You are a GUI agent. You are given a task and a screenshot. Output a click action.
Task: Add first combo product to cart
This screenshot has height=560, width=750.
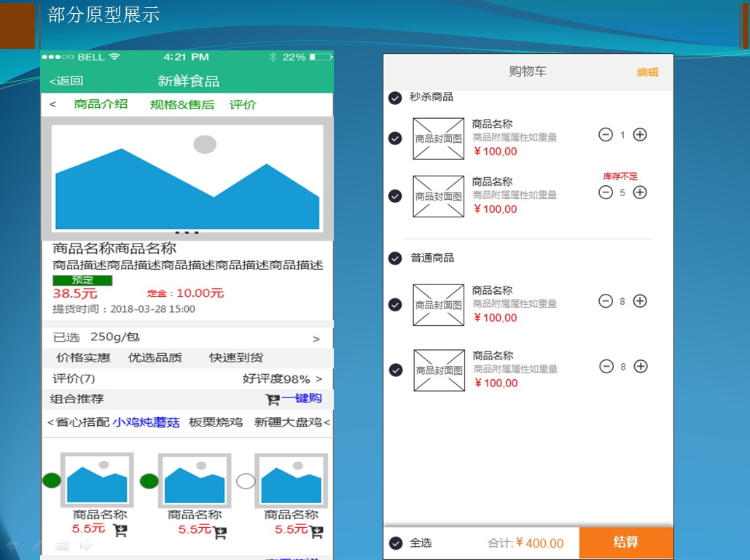pyautogui.click(x=120, y=530)
